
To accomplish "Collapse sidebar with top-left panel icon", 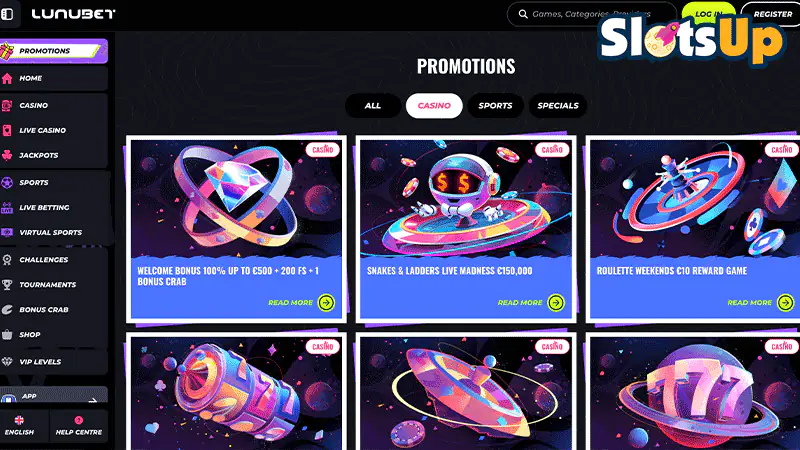I will (7, 14).
